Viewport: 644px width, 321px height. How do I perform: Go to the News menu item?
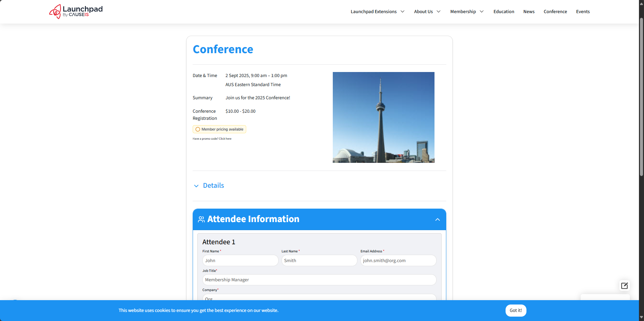click(529, 11)
